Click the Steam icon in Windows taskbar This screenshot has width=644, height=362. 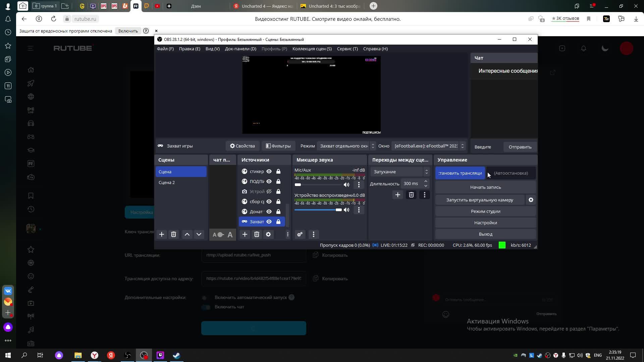(177, 355)
